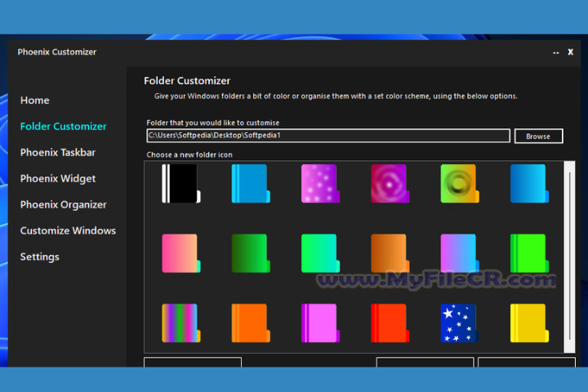Image resolution: width=588 pixels, height=392 pixels.
Task: Open the Folder Customizer section
Action: pyautogui.click(x=64, y=127)
